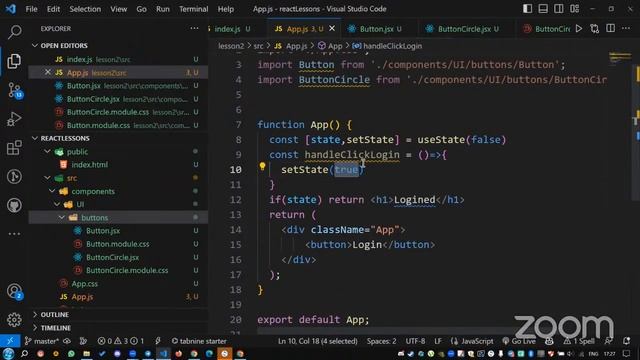The image size is (640, 360).
Task: Open the Spell checker status item
Action: (579, 341)
